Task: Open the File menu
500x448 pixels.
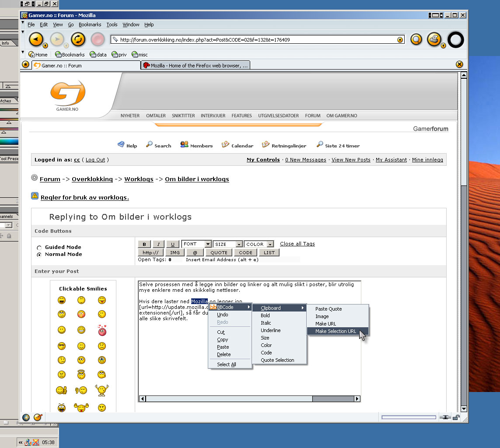Action: point(31,24)
